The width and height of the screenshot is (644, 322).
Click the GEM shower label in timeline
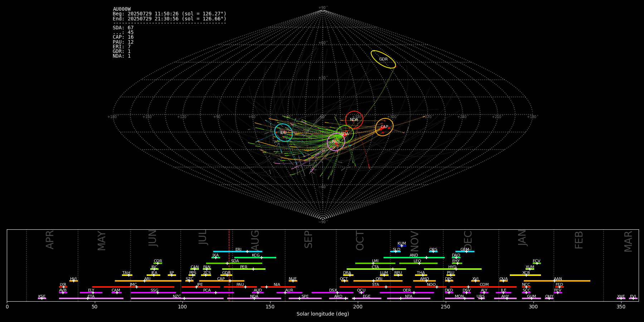[x=465, y=250]
